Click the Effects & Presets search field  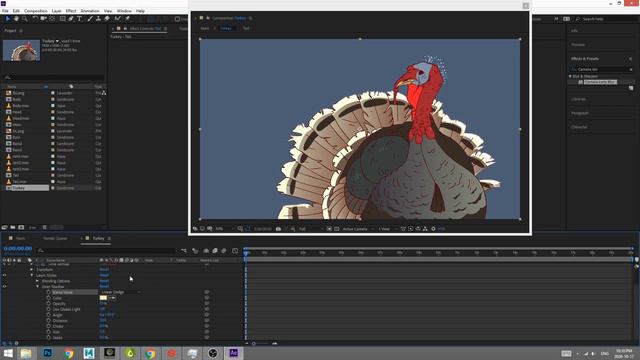click(x=602, y=69)
